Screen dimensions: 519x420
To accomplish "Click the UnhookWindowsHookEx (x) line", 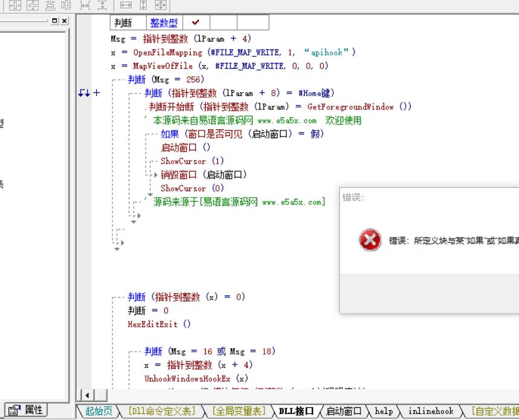I will 196,378.
